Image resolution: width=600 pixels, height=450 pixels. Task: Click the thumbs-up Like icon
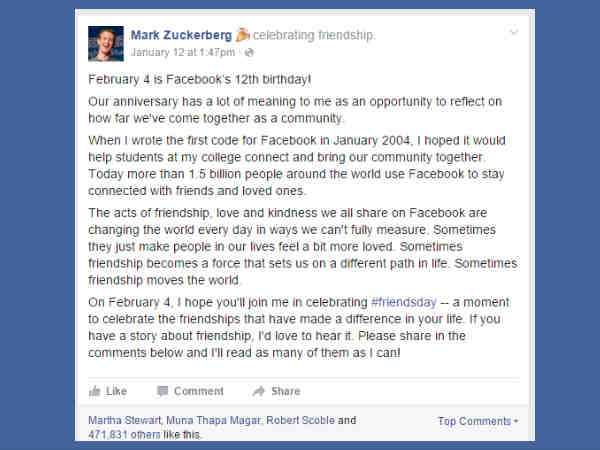point(95,391)
